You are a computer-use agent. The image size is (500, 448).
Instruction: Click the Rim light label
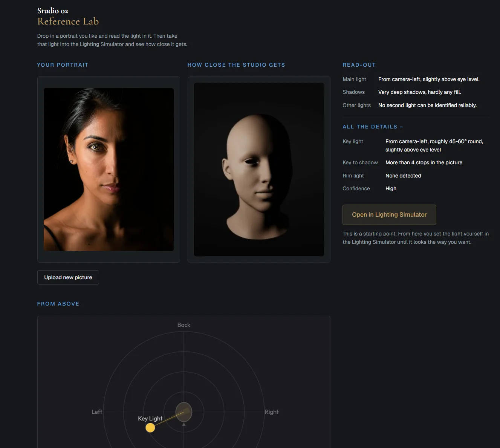(353, 176)
